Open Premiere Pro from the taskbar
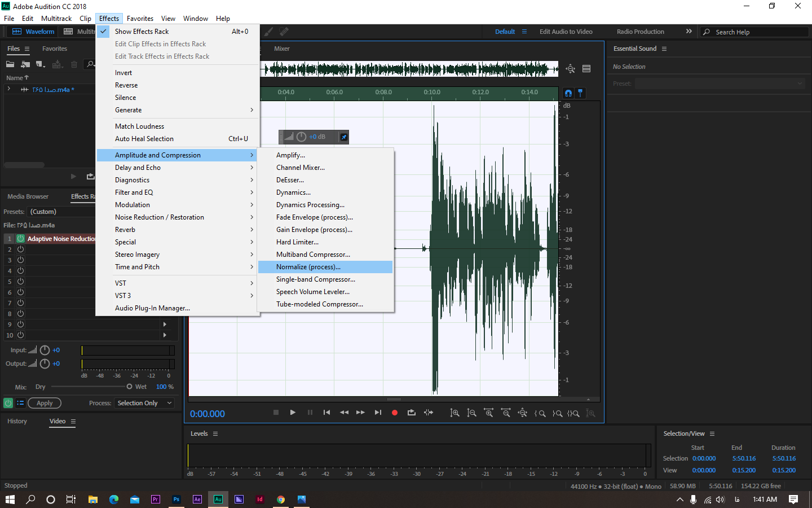 (x=155, y=500)
